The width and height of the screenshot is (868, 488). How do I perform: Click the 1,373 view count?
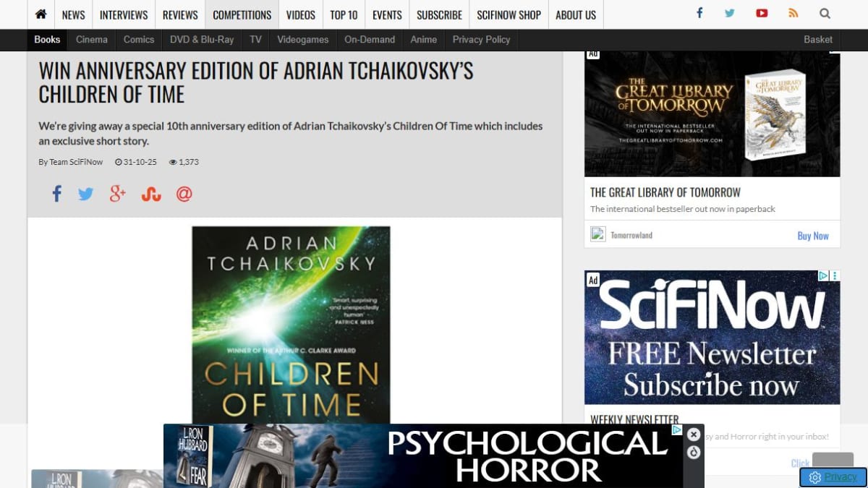tap(189, 162)
